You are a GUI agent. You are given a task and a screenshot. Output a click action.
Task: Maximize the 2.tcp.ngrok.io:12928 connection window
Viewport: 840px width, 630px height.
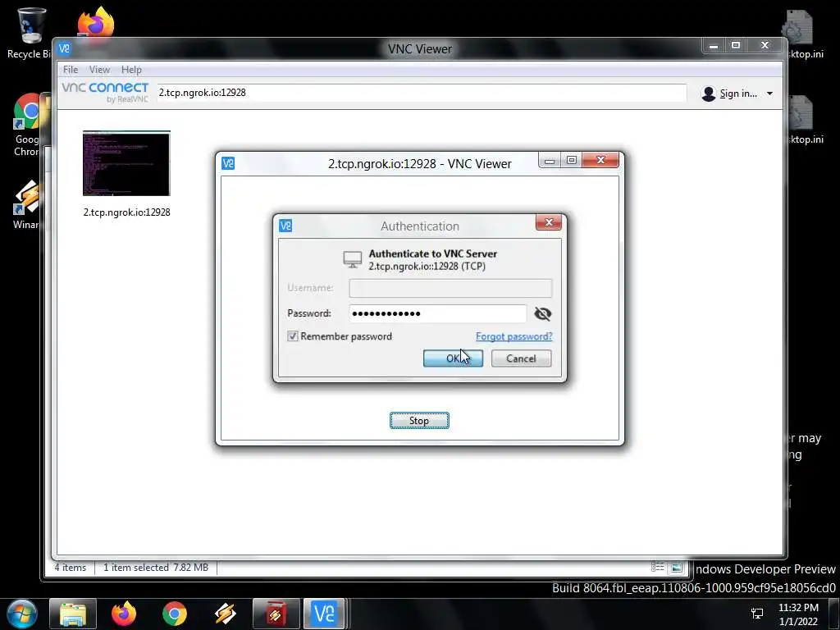click(x=572, y=160)
